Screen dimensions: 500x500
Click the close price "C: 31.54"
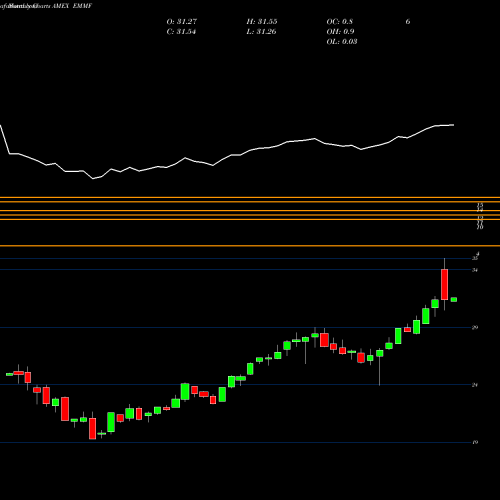[x=181, y=32]
